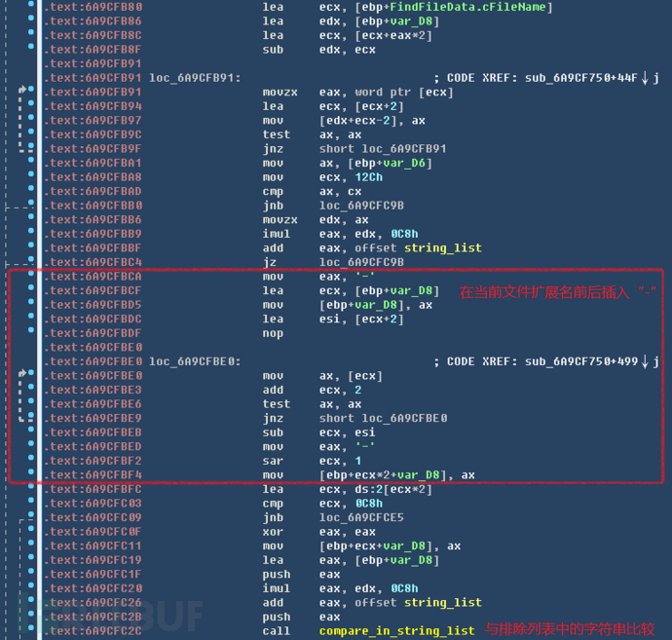Select FindFileData.cFileName operand
The height and width of the screenshot is (640, 672).
pos(467,7)
